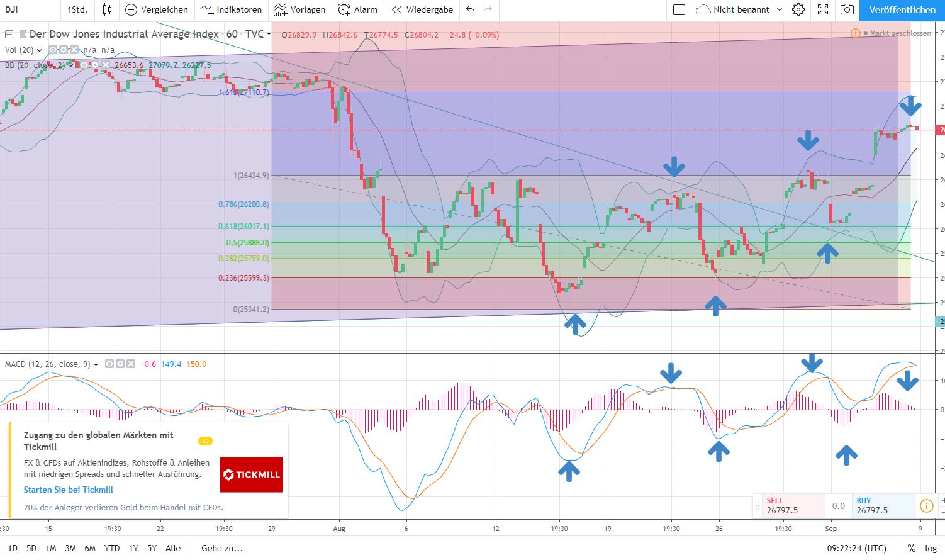This screenshot has height=560, width=945.
Task: Take a chart snapshot with camera
Action: point(847,9)
